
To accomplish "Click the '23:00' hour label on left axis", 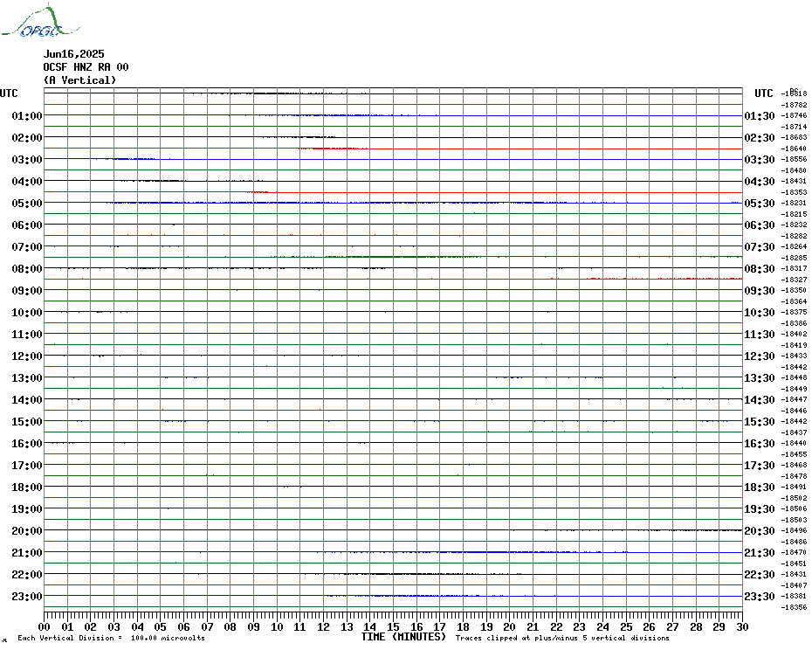I will tap(27, 597).
